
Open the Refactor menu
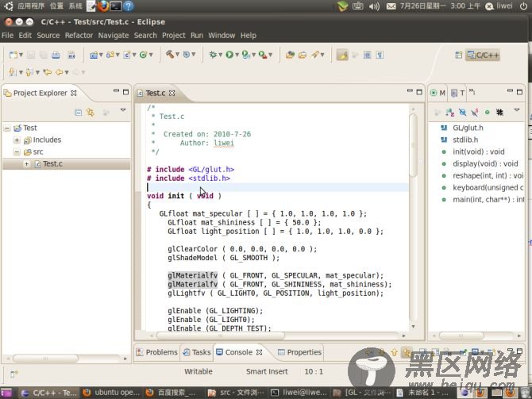coord(79,36)
